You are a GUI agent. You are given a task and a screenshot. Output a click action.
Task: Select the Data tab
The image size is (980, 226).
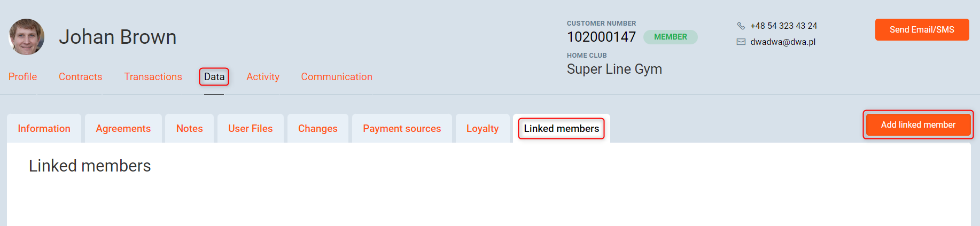pyautogui.click(x=214, y=76)
